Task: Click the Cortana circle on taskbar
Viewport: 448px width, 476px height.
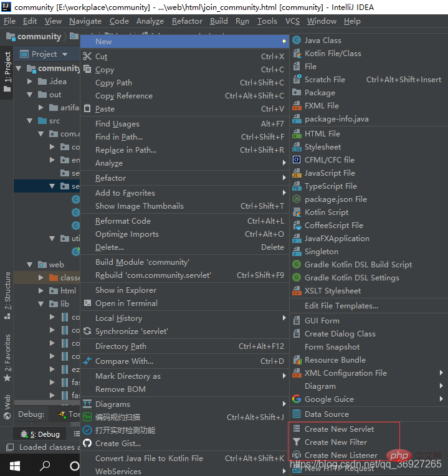Action: click(x=74, y=465)
